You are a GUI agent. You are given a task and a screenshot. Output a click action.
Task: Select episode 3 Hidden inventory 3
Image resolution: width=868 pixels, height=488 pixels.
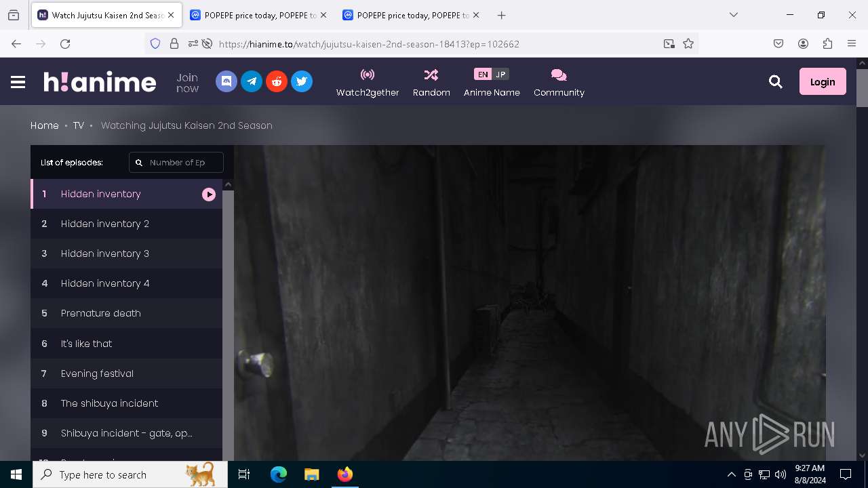[126, 253]
